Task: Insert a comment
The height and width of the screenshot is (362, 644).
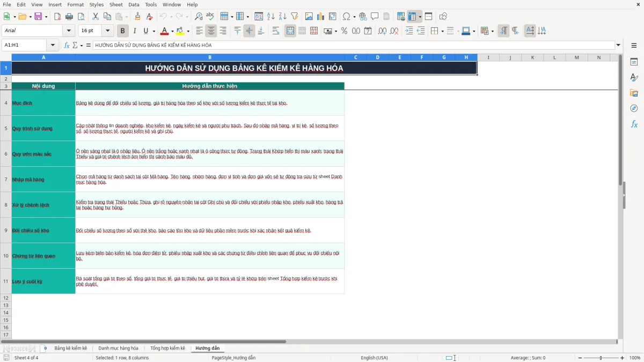Action: 375,17
